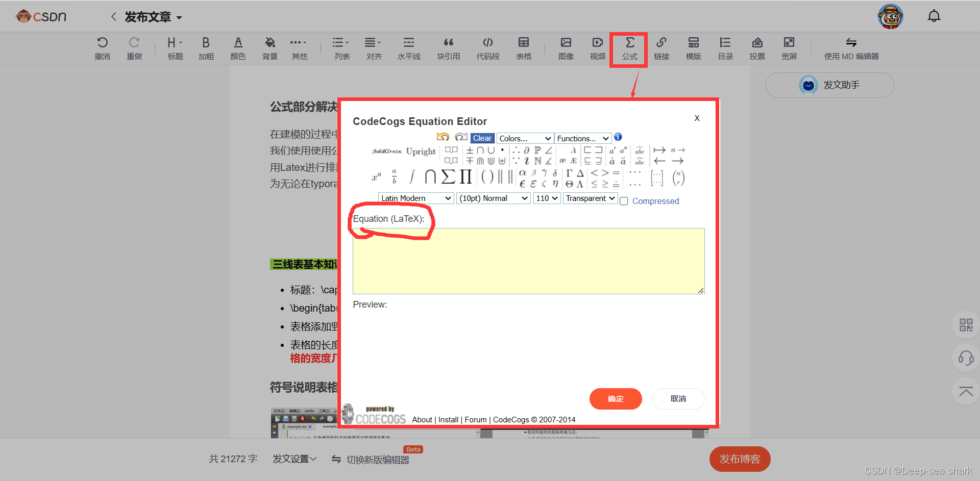Image resolution: width=980 pixels, height=481 pixels.
Task: Confirm with the 确定 button
Action: pyautogui.click(x=616, y=399)
